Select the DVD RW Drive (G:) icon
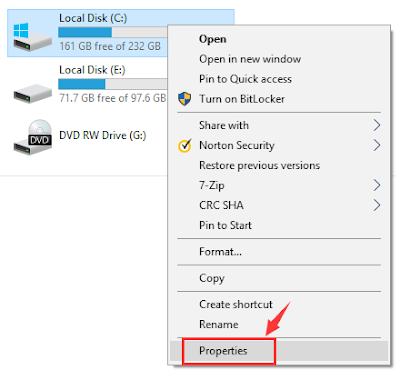400x380 pixels. pos(32,137)
